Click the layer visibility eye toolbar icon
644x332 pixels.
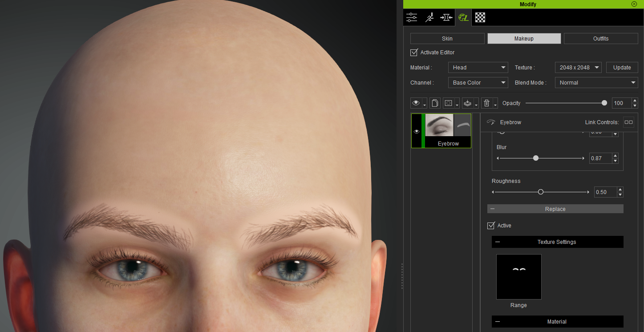(x=416, y=103)
